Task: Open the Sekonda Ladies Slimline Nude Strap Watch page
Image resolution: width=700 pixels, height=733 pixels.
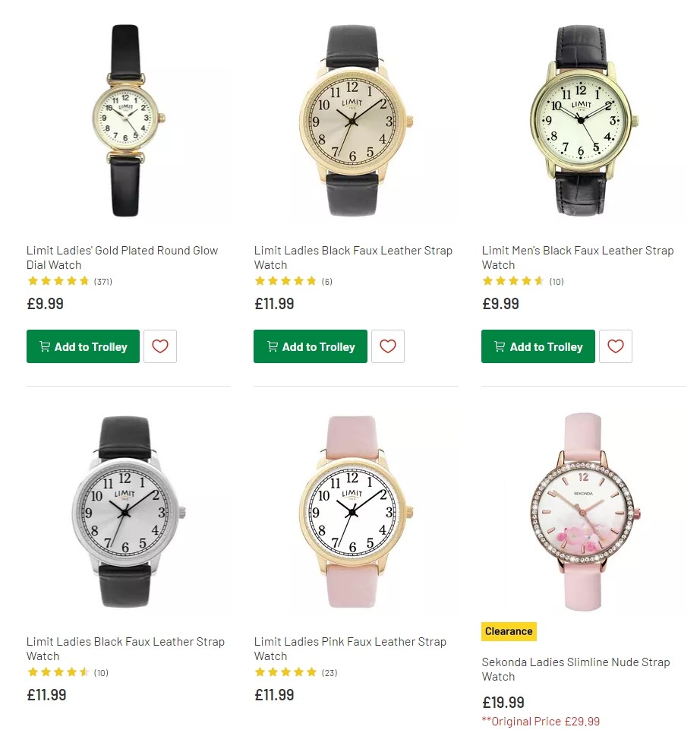Action: [x=575, y=669]
